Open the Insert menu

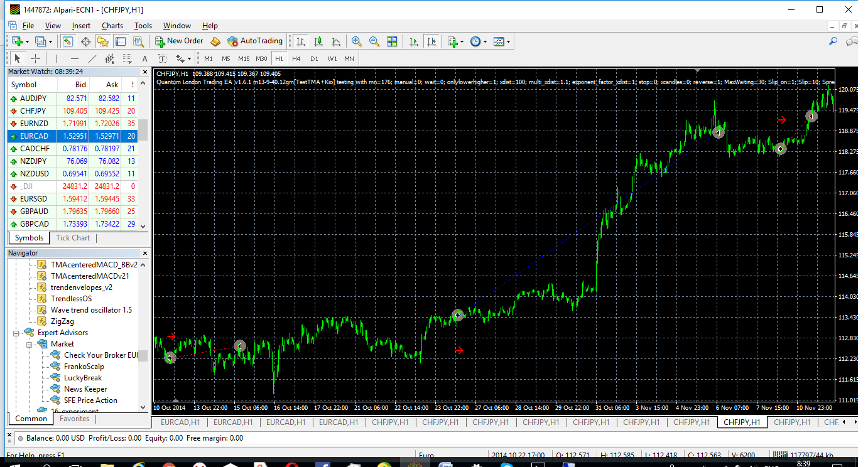[x=81, y=26]
